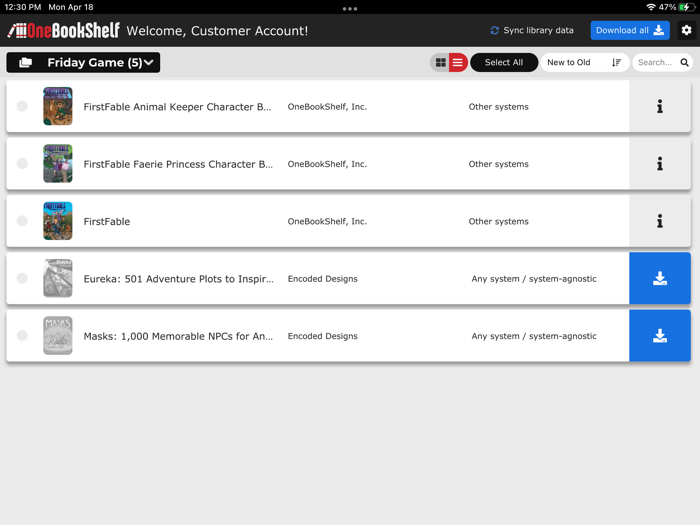Click title 'FirstFable Animal Keeper Character B...'
700x525 pixels.
pos(177,107)
